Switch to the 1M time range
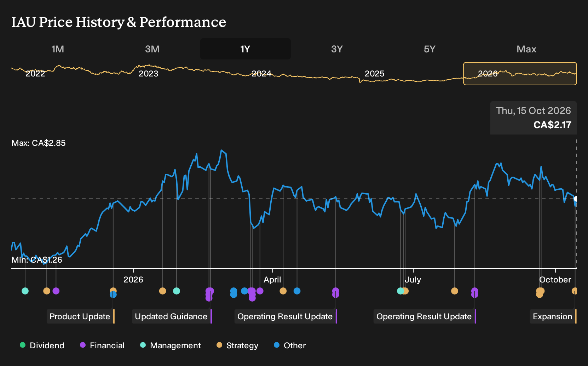The image size is (588, 366). [58, 49]
